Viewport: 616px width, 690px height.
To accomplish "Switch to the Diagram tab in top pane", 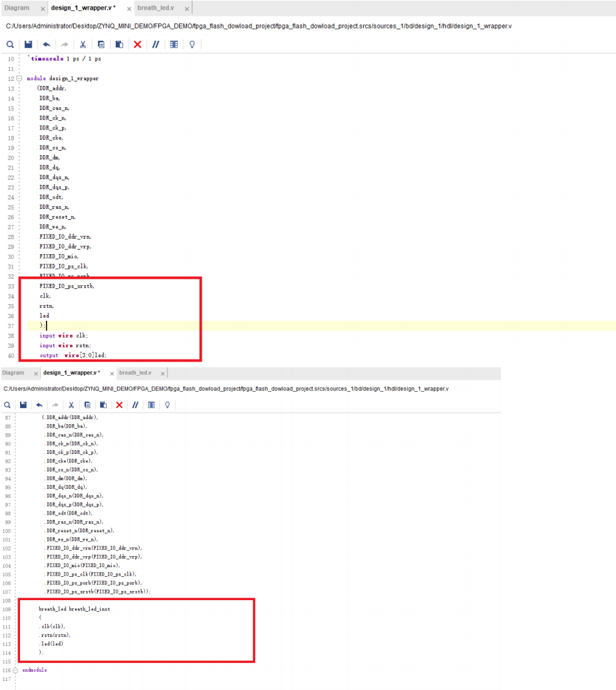I will [17, 8].
